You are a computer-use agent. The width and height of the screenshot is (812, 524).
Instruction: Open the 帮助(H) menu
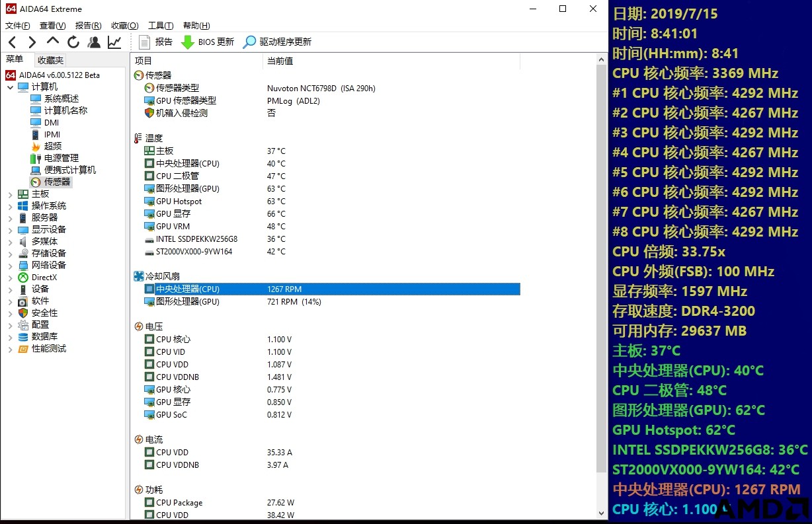pyautogui.click(x=196, y=26)
